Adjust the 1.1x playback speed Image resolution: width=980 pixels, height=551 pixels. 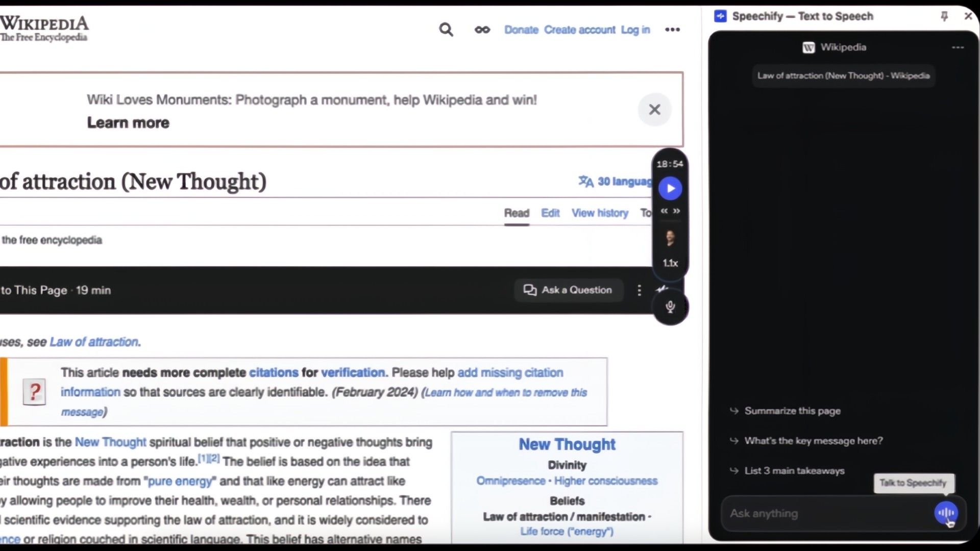(x=670, y=263)
